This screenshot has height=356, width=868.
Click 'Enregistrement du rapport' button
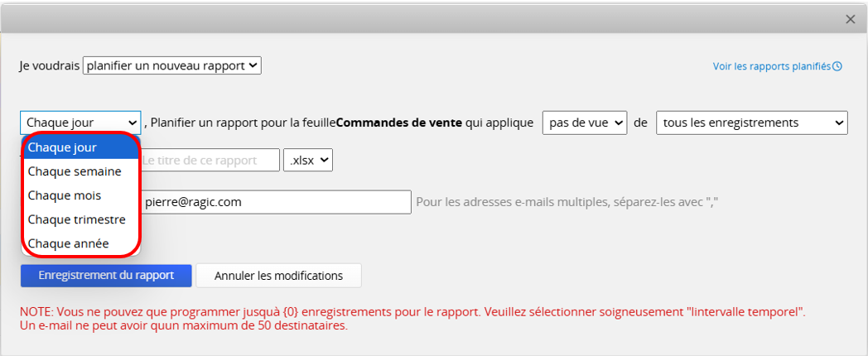(106, 275)
